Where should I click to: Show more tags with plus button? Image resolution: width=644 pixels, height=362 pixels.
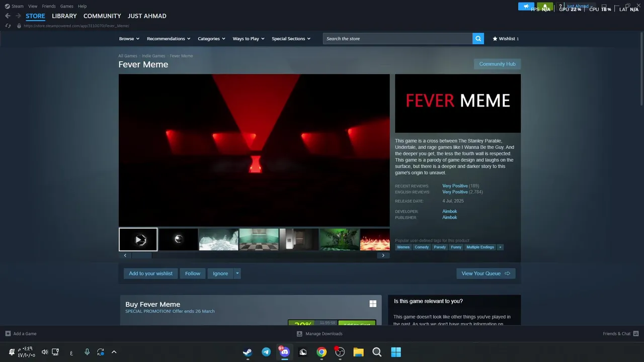click(500, 247)
